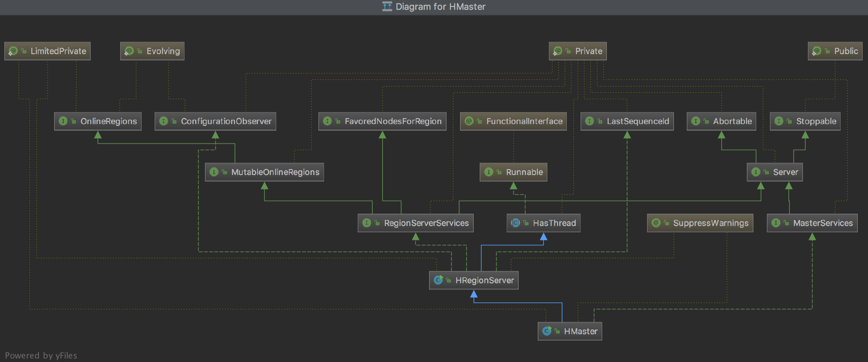Select the LastSequenceId interface node
Viewport: 868px width, 362px height.
(637, 121)
